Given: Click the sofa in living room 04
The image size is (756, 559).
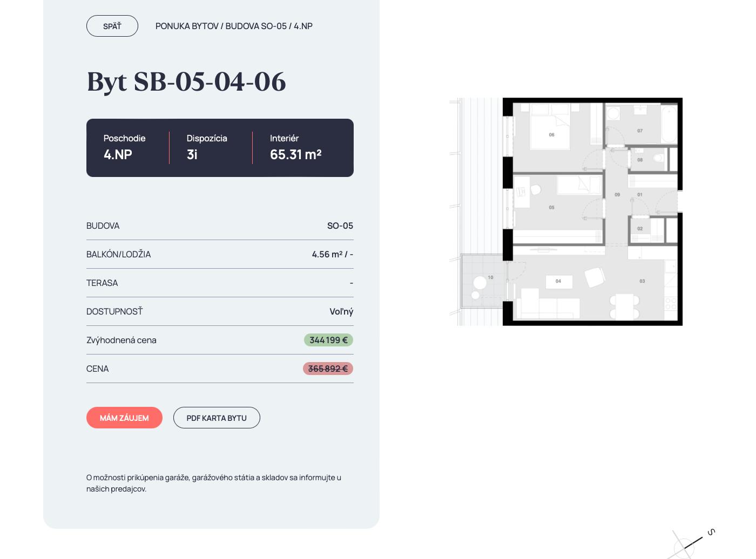Looking at the screenshot, I should 548,308.
